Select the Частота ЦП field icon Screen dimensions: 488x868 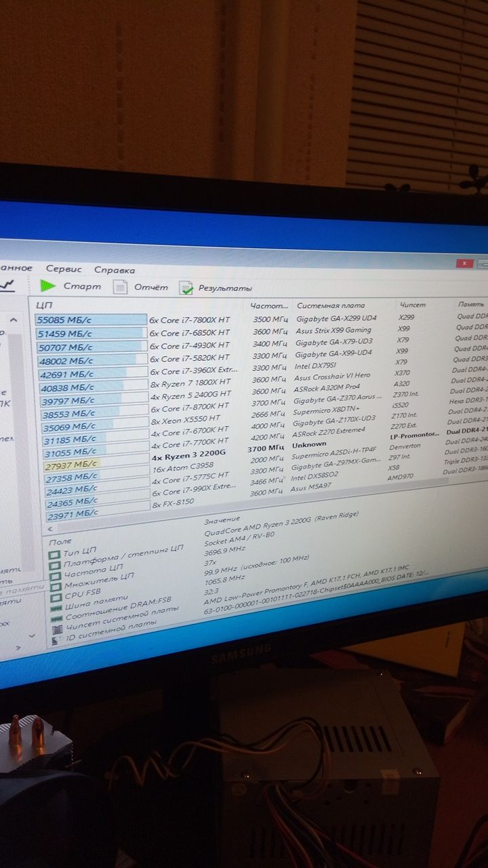pyautogui.click(x=55, y=575)
